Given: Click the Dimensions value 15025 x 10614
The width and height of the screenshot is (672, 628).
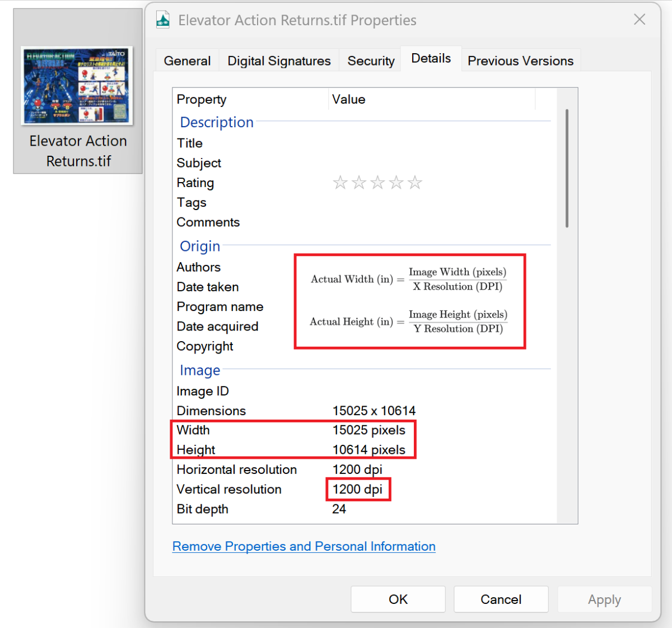Looking at the screenshot, I should (374, 411).
